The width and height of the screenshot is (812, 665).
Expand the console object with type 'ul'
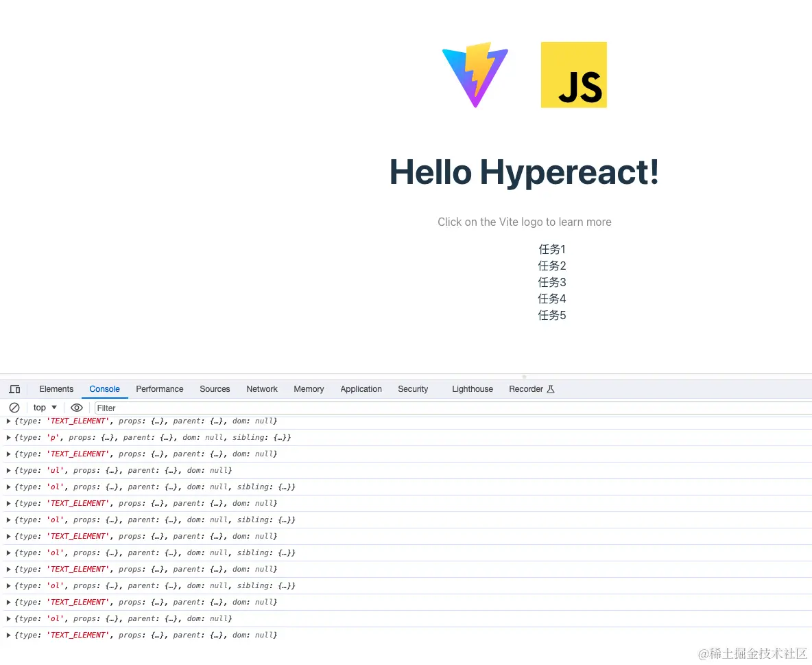click(x=9, y=470)
